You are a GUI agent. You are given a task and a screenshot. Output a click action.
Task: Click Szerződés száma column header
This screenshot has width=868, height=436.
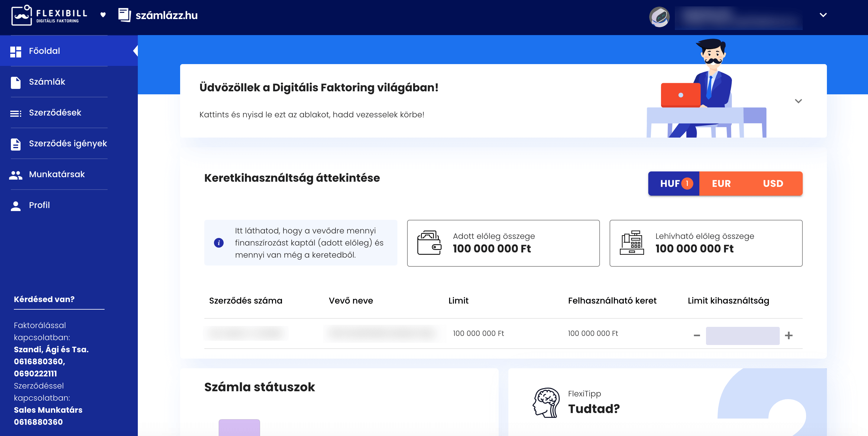[x=246, y=301]
